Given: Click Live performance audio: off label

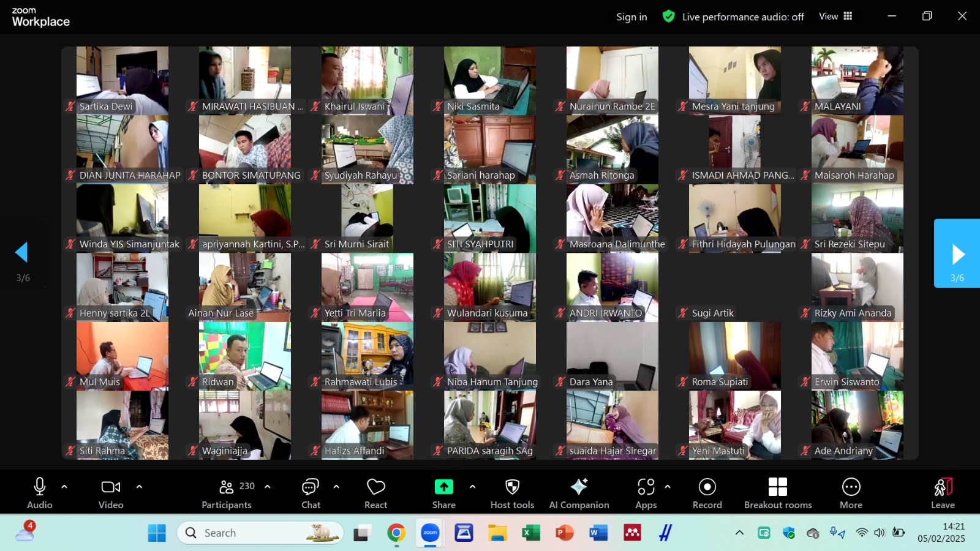Looking at the screenshot, I should [743, 17].
